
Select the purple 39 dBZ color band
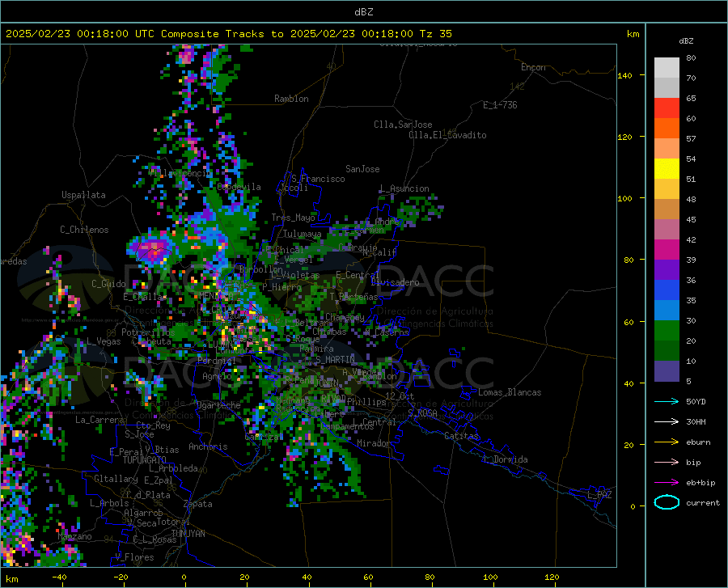coord(667,270)
